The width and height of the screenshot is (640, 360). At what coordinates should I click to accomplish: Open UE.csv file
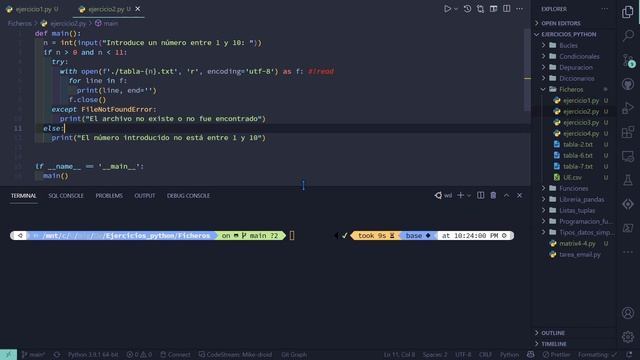572,178
